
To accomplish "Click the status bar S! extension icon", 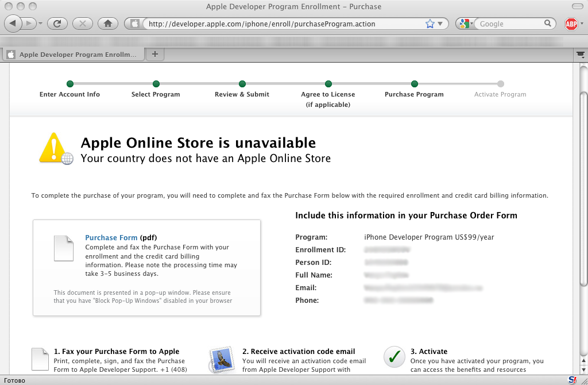I will click(572, 380).
